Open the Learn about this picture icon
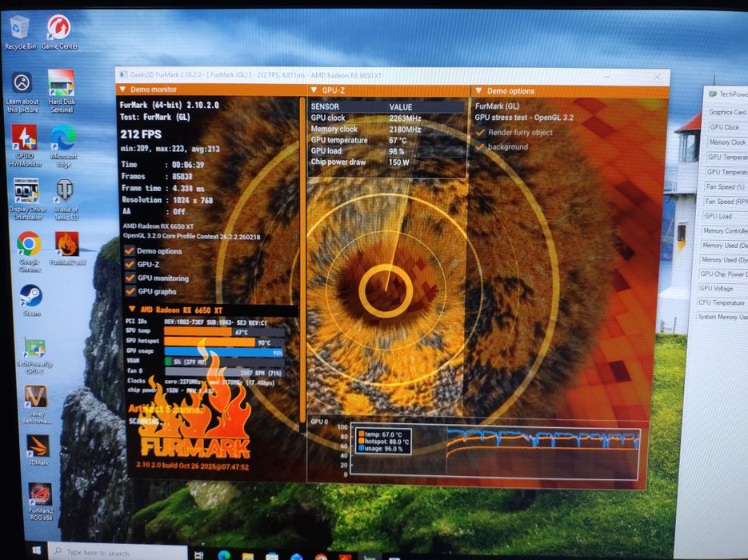 (22, 93)
